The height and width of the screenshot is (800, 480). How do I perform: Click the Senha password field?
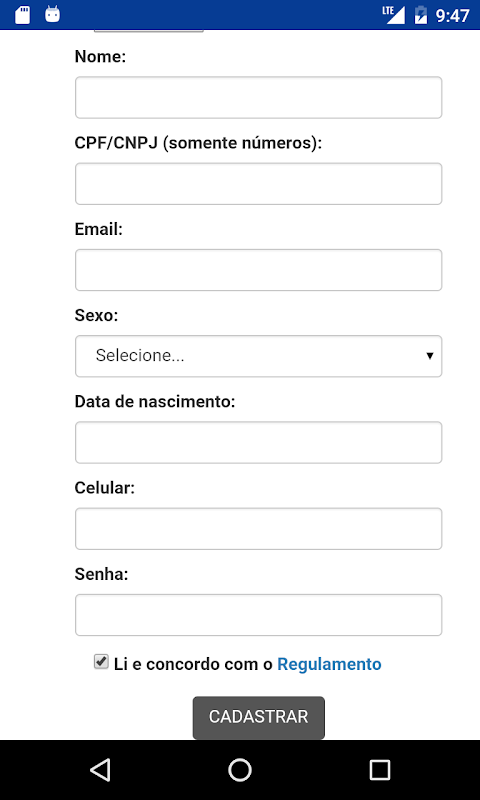pos(259,615)
